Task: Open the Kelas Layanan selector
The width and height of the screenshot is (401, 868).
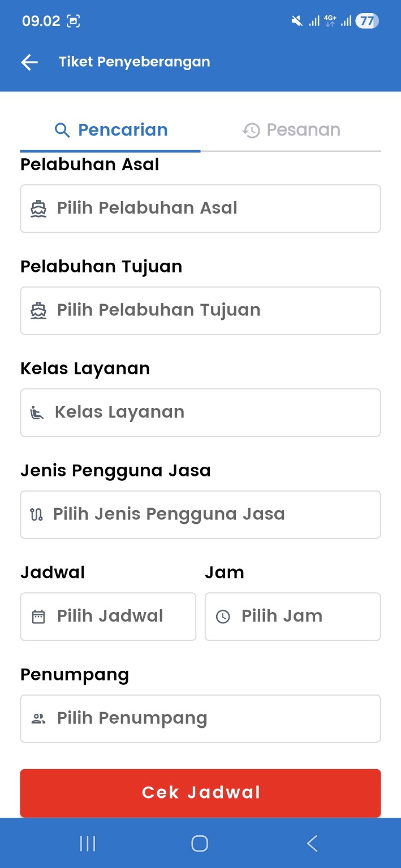Action: tap(200, 413)
